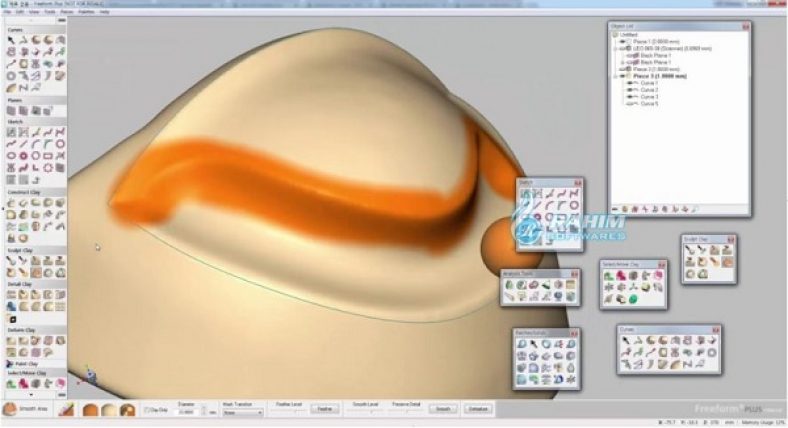Select the straight line tool in left Sketch section
The height and width of the screenshot is (428, 788).
24,144
